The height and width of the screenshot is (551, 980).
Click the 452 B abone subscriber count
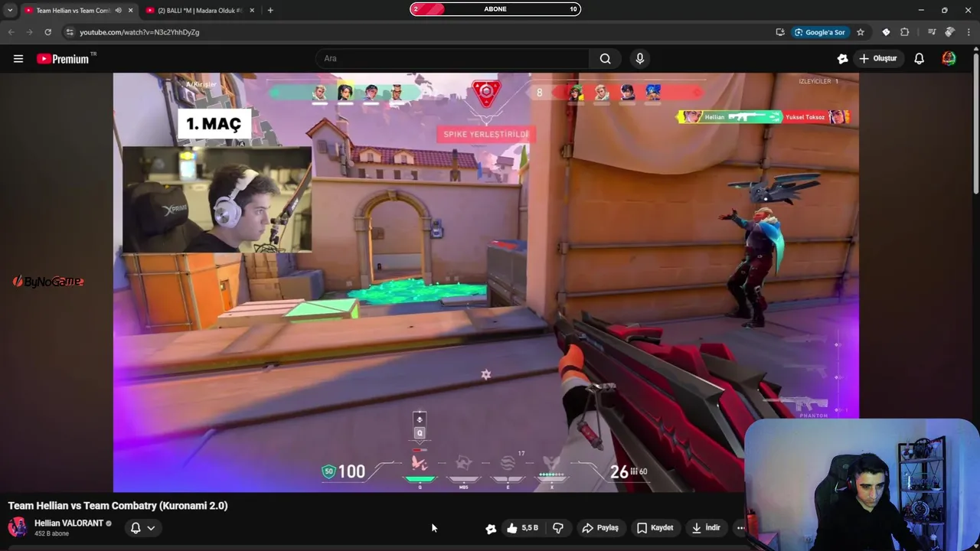[51, 534]
